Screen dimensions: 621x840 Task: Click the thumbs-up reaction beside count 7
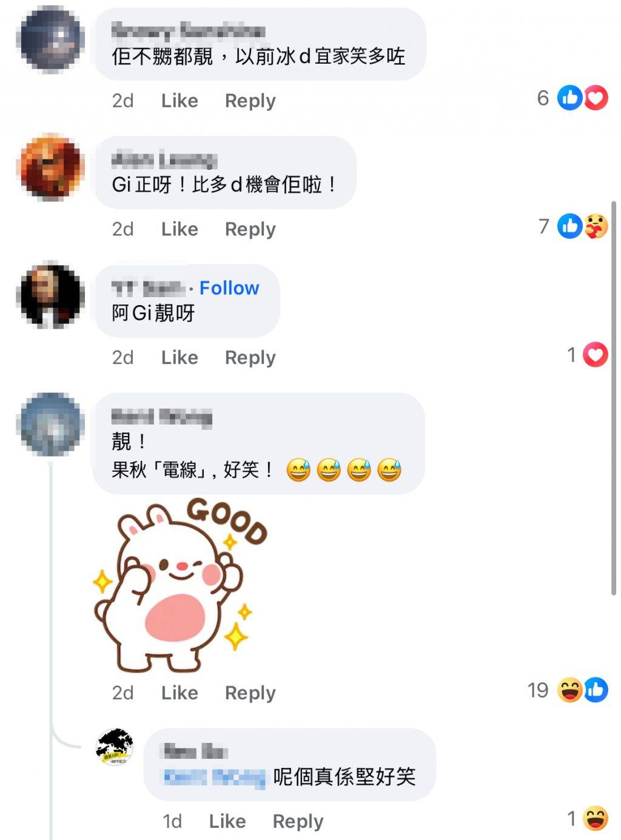(x=570, y=226)
